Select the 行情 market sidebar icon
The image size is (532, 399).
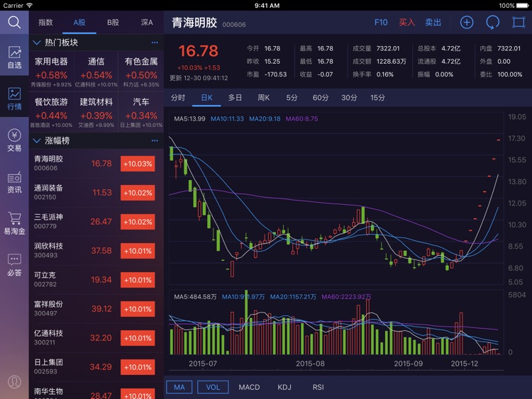[x=14, y=99]
